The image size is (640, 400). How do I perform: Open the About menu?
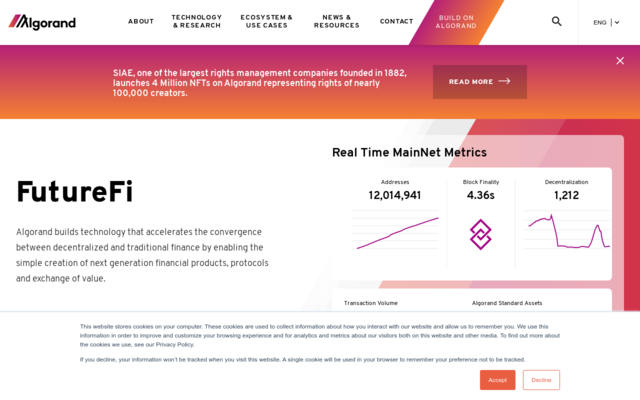pyautogui.click(x=141, y=21)
